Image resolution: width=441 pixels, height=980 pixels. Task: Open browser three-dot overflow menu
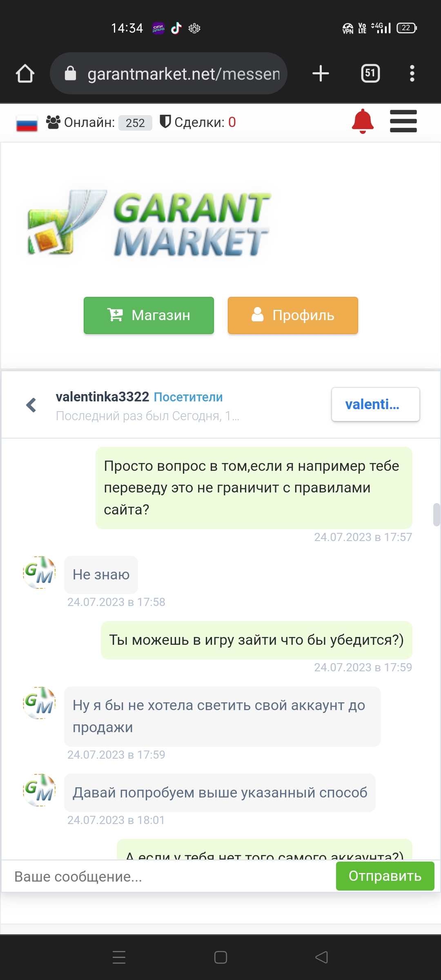click(x=412, y=73)
